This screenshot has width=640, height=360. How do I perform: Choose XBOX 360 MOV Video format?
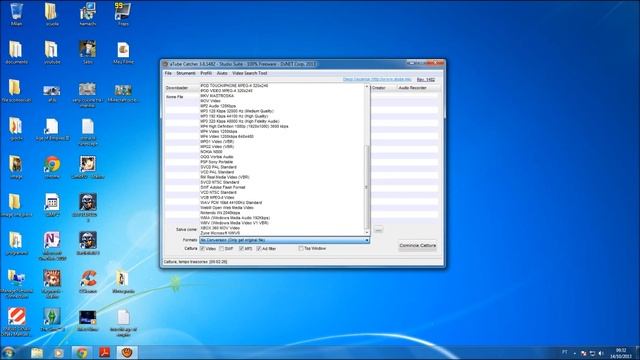pos(220,228)
